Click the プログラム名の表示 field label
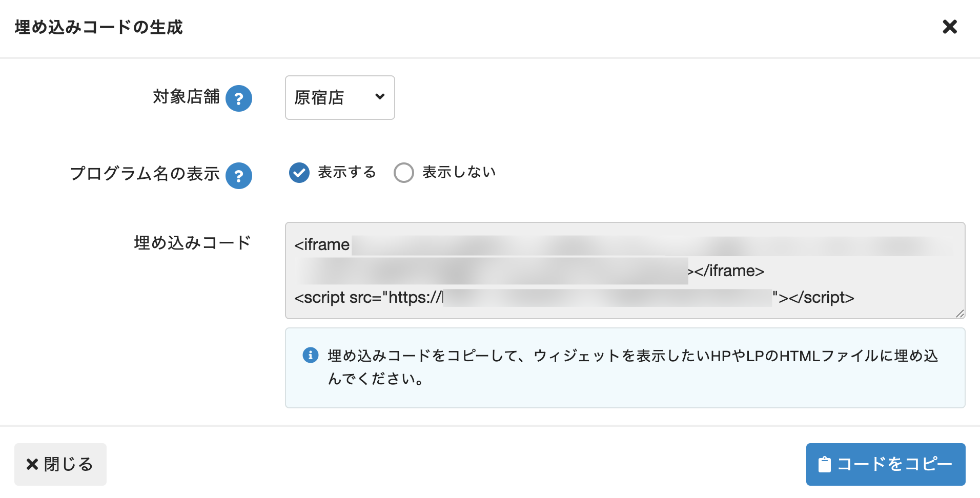980x498 pixels. click(x=145, y=174)
